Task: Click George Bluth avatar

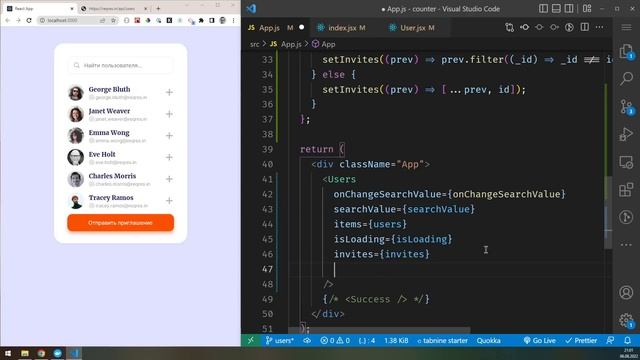Action: pos(76,93)
